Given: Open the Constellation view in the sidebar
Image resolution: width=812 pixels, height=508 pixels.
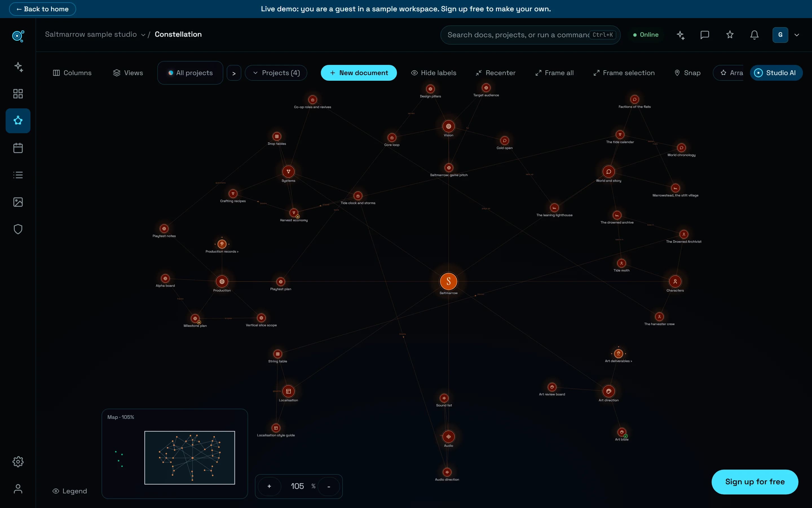Looking at the screenshot, I should (x=18, y=121).
